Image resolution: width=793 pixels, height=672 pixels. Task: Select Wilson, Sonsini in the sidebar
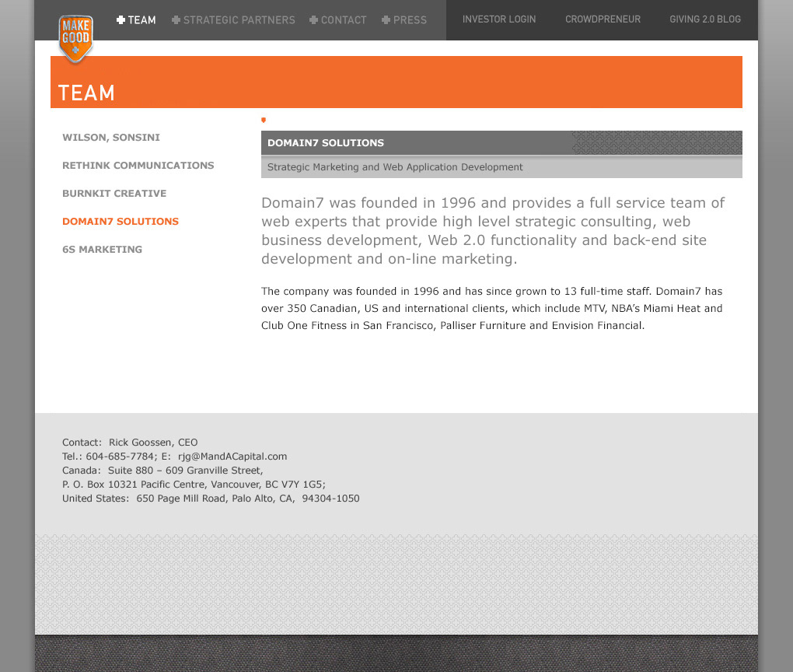111,138
